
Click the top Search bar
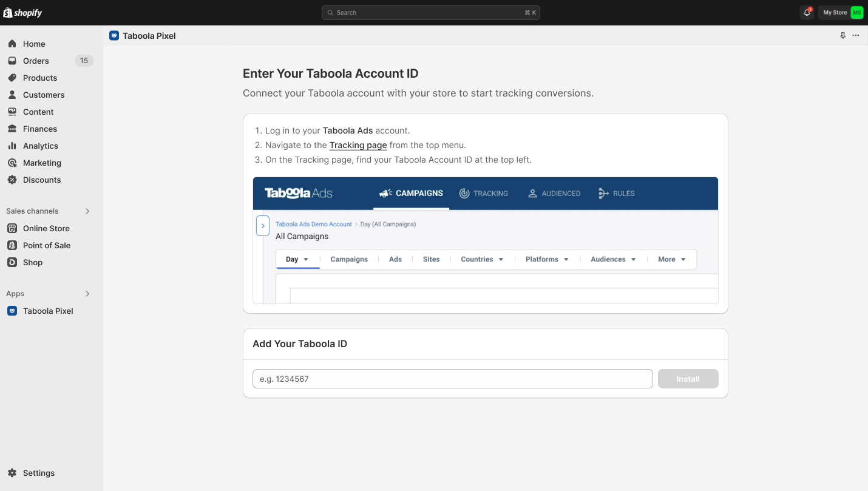(x=431, y=12)
